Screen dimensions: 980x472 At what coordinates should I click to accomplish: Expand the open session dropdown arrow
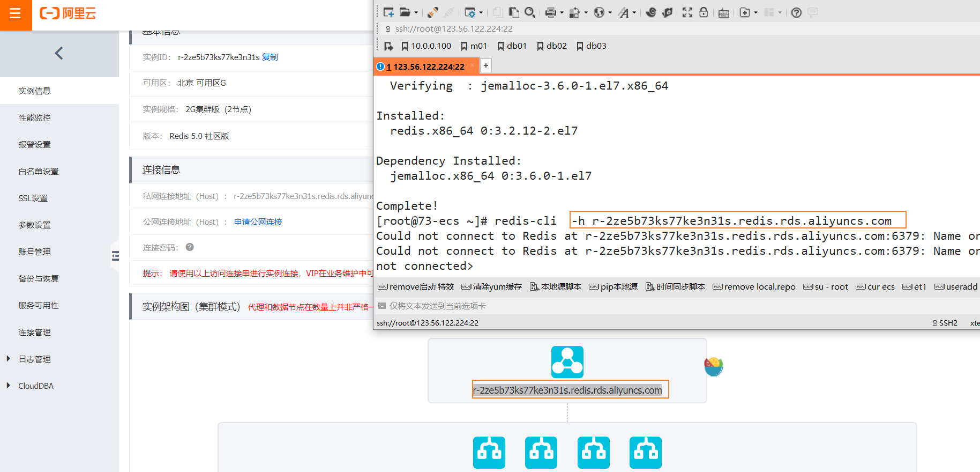click(x=416, y=12)
